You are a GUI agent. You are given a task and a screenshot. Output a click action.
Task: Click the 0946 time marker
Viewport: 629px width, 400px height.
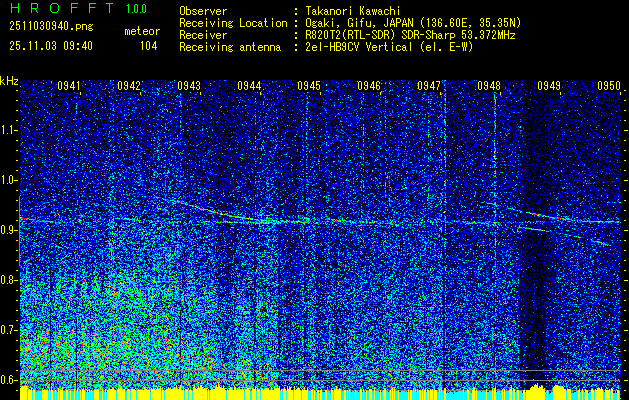369,85
